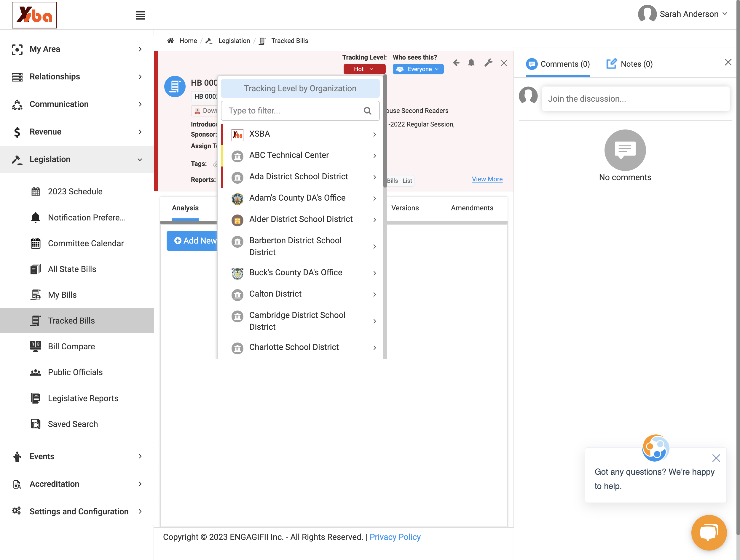Click Legislation in the breadcrumb

point(234,41)
